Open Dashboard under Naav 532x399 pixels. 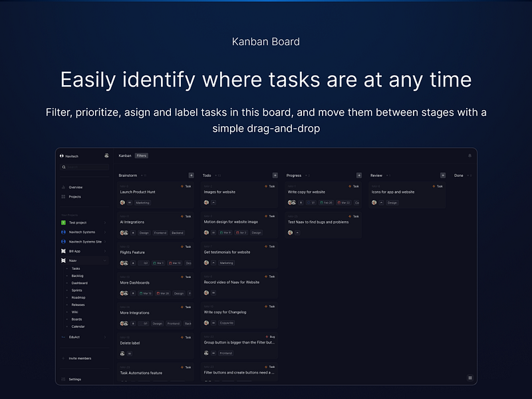[79, 283]
